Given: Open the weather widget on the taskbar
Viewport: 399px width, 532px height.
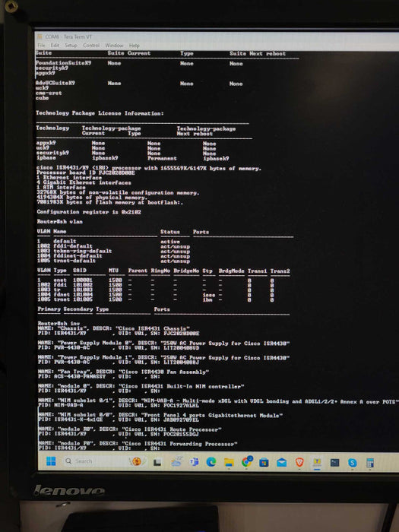Looking at the screenshot, I should point(176,462).
